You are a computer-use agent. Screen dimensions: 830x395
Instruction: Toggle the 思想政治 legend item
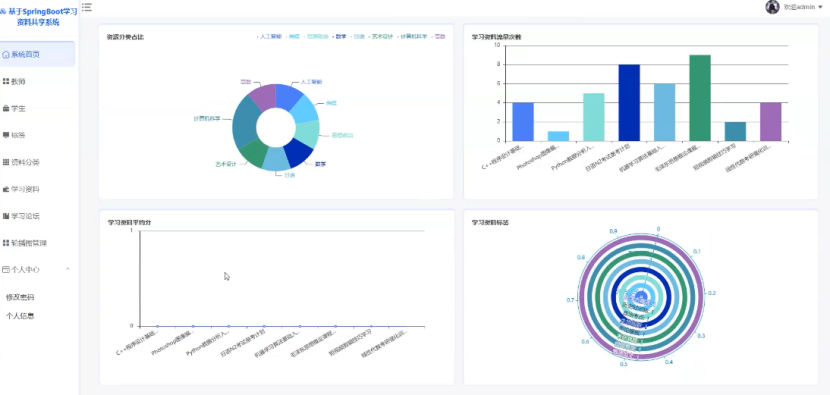pos(315,37)
